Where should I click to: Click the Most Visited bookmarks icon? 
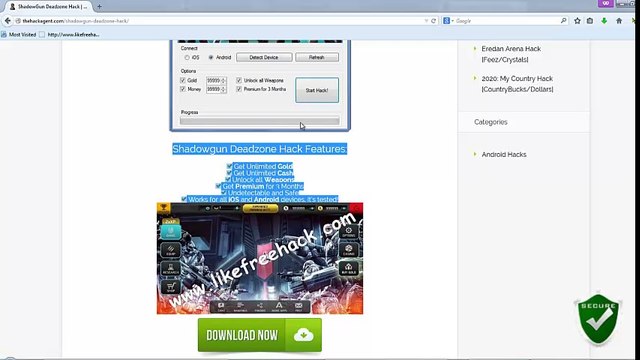click(4, 35)
